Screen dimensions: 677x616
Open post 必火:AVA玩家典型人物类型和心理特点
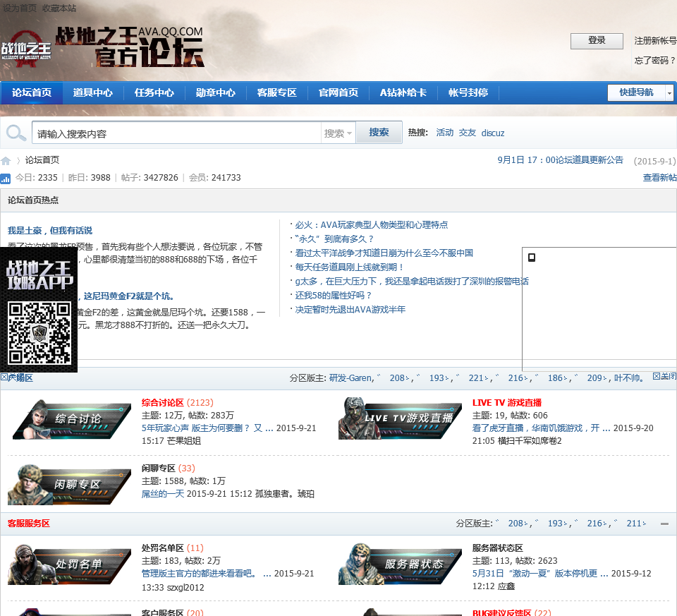[372, 225]
